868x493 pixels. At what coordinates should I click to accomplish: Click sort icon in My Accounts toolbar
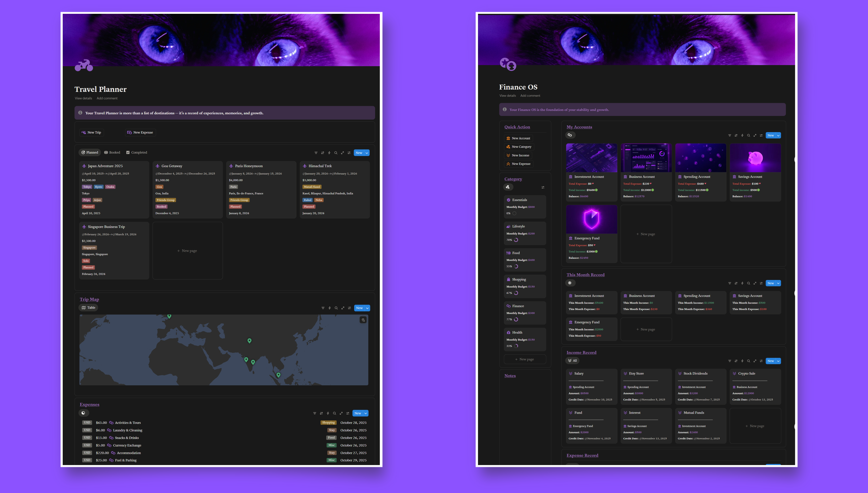tap(736, 135)
